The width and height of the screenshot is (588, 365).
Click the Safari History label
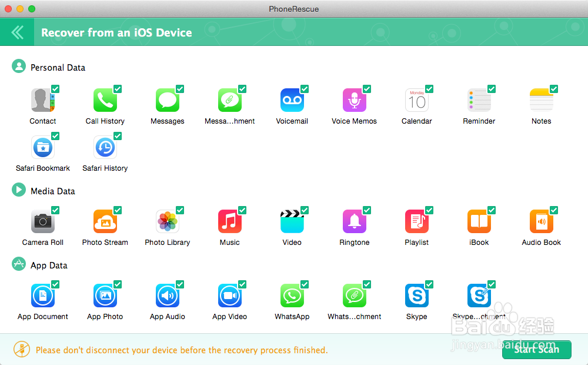[105, 168]
